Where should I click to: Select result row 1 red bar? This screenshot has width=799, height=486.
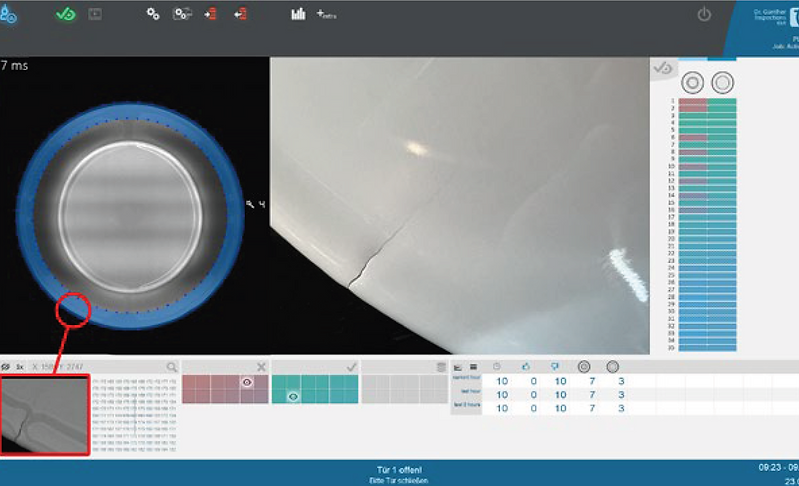point(693,101)
